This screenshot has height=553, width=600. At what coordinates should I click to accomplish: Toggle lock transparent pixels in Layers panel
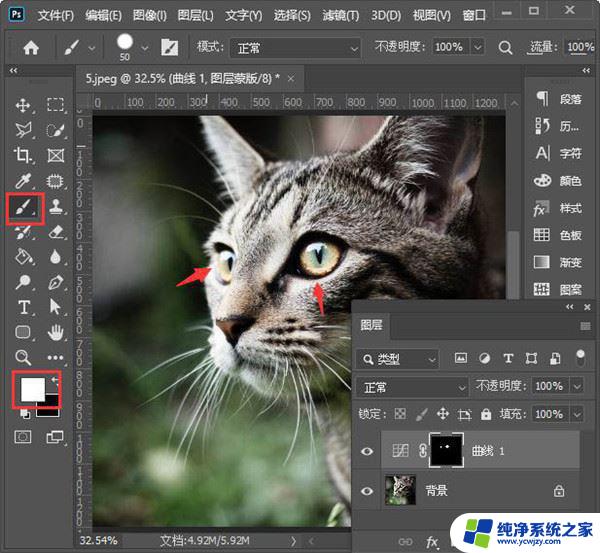[x=400, y=414]
